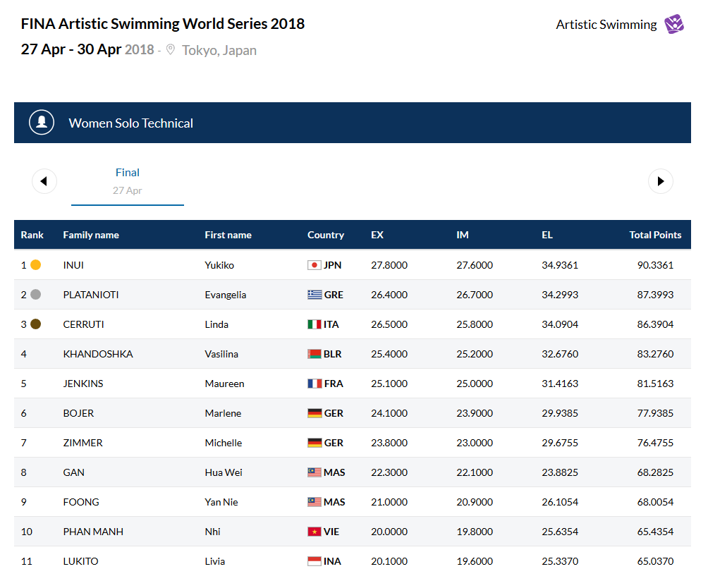The height and width of the screenshot is (588, 708).
Task: Select the Final 27 Apr tab
Action: (128, 180)
